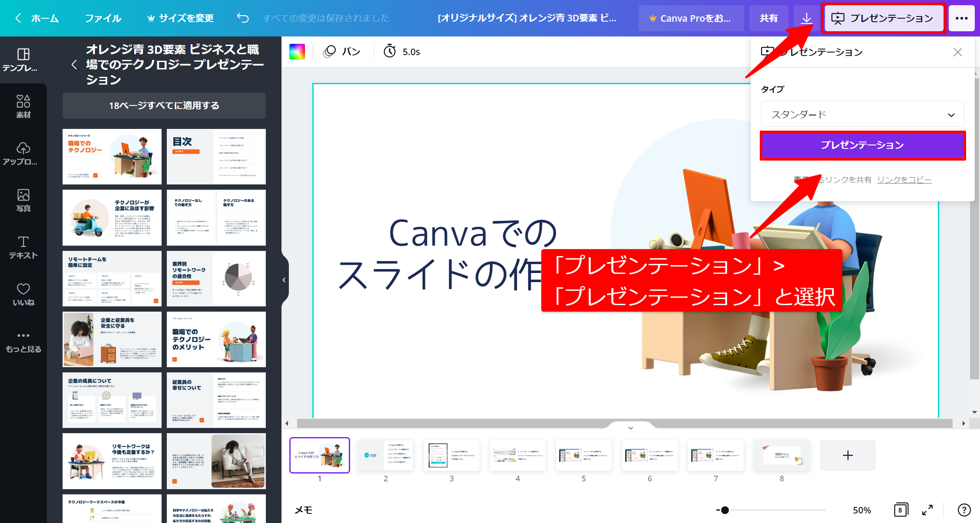
Task: Select the 業界別リモートワークの適合性 template thumbnail
Action: 216,278
